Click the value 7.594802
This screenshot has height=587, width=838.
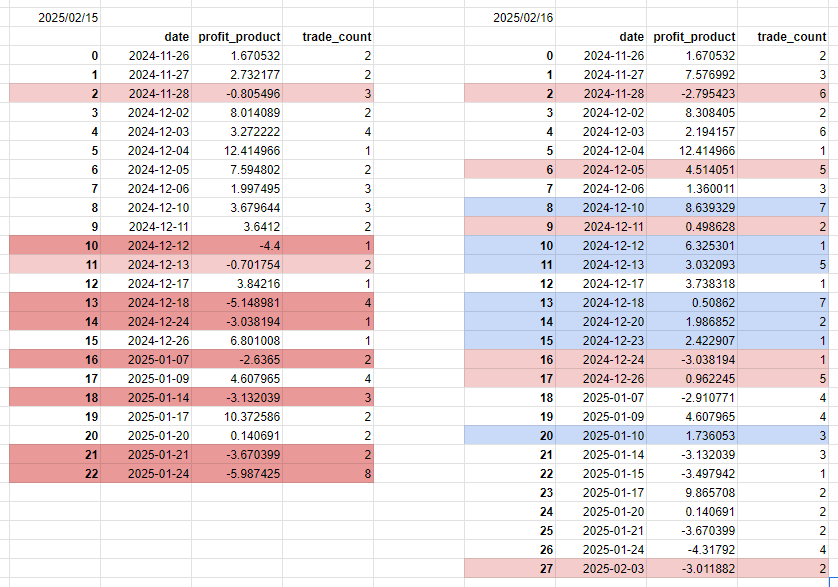tap(237, 169)
